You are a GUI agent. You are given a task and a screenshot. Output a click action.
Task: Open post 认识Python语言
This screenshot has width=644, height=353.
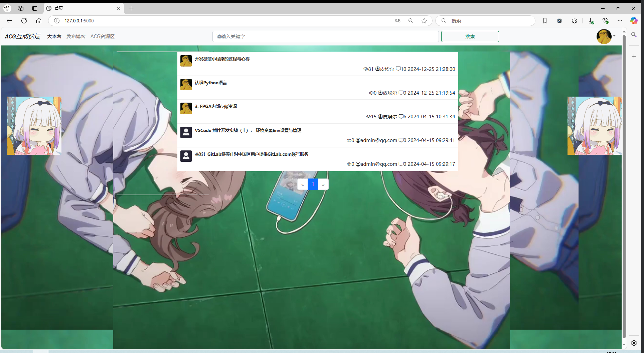211,83
